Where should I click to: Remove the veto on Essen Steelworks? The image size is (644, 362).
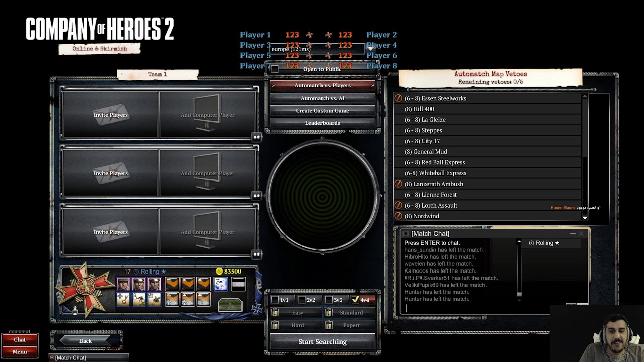(x=398, y=98)
